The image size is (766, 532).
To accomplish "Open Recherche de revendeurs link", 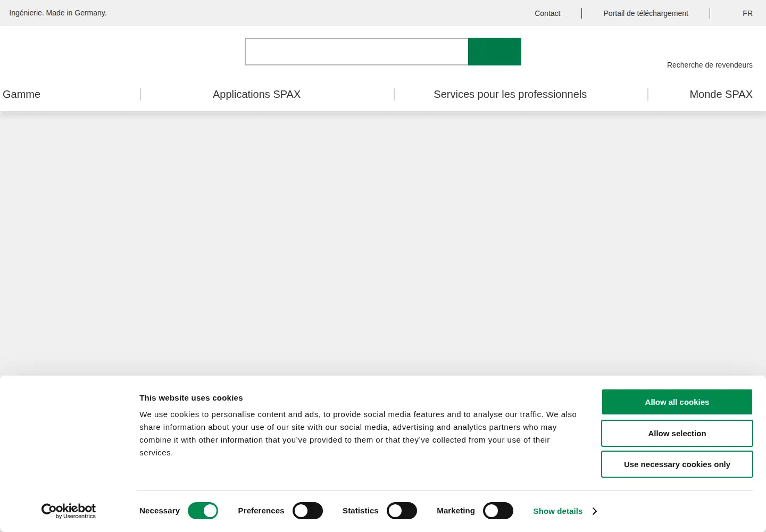I will [x=710, y=65].
